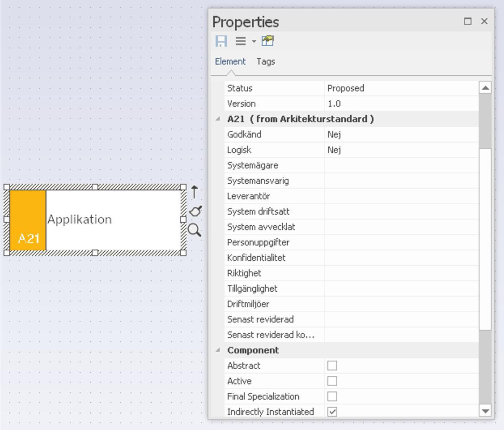This screenshot has height=430, width=504.
Task: Select the Element tab
Action: coord(230,62)
